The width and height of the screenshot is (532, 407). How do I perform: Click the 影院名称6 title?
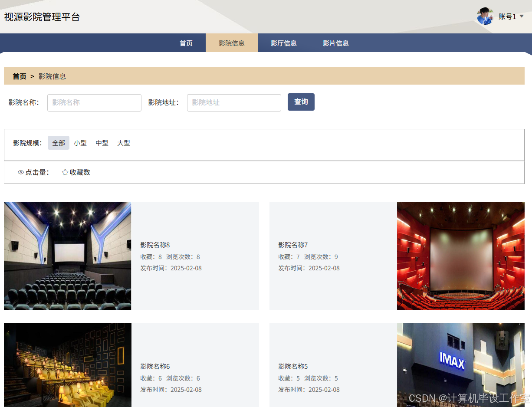tap(155, 366)
